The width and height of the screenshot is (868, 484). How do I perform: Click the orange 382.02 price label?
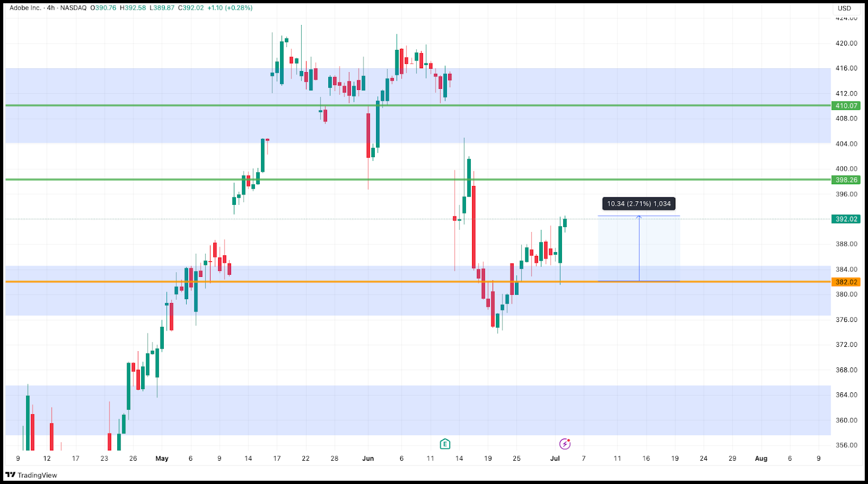pyautogui.click(x=846, y=282)
